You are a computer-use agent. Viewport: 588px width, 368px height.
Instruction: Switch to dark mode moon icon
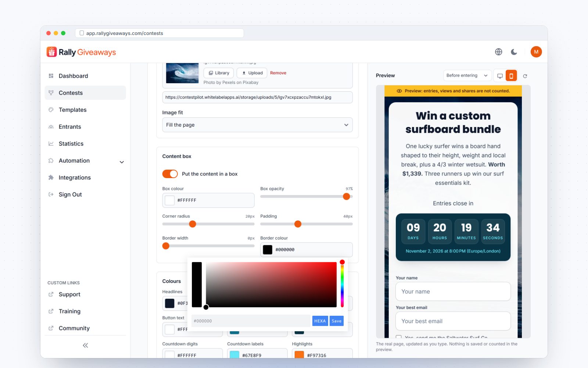pos(514,52)
